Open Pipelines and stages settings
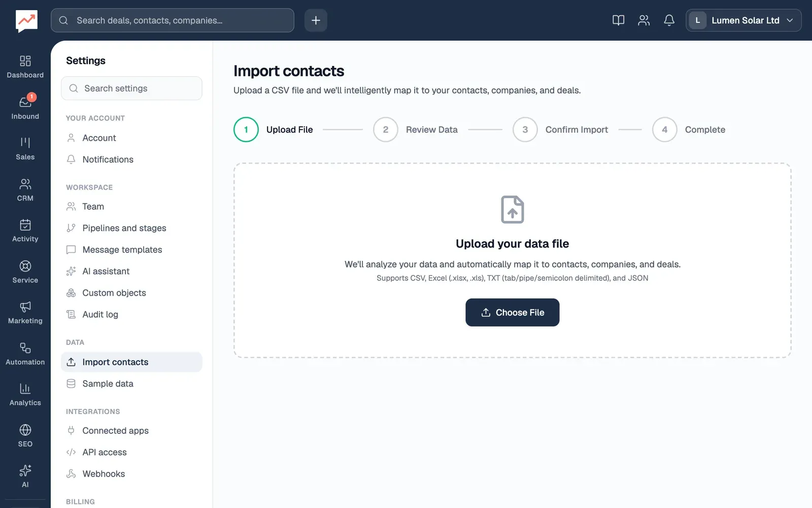 131,228
